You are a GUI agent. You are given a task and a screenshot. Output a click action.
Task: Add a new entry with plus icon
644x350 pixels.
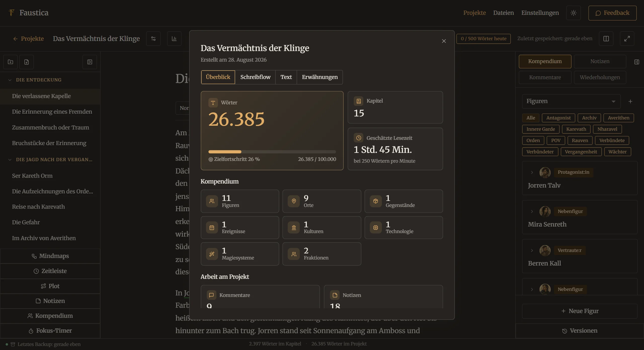pos(630,101)
